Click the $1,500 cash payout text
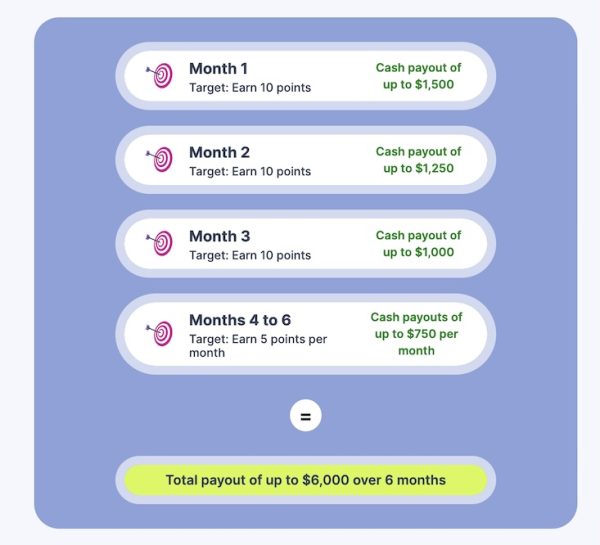This screenshot has width=600, height=545. (x=418, y=76)
